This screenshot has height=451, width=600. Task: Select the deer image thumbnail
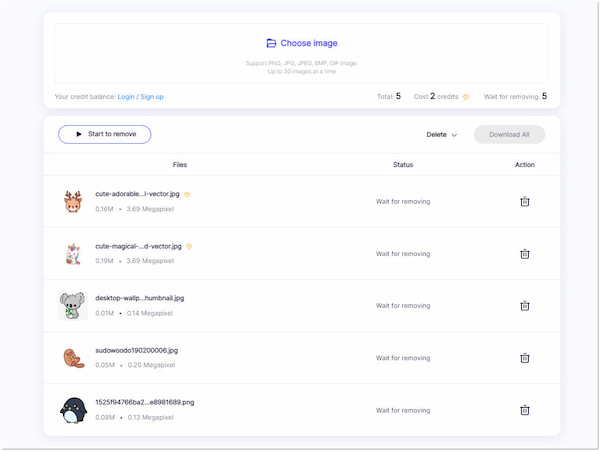(x=73, y=202)
